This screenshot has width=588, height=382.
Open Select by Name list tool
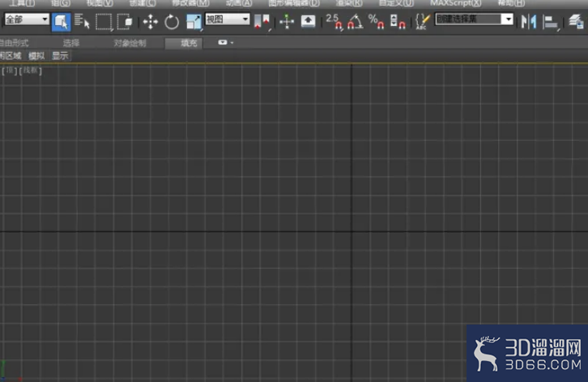click(x=82, y=21)
